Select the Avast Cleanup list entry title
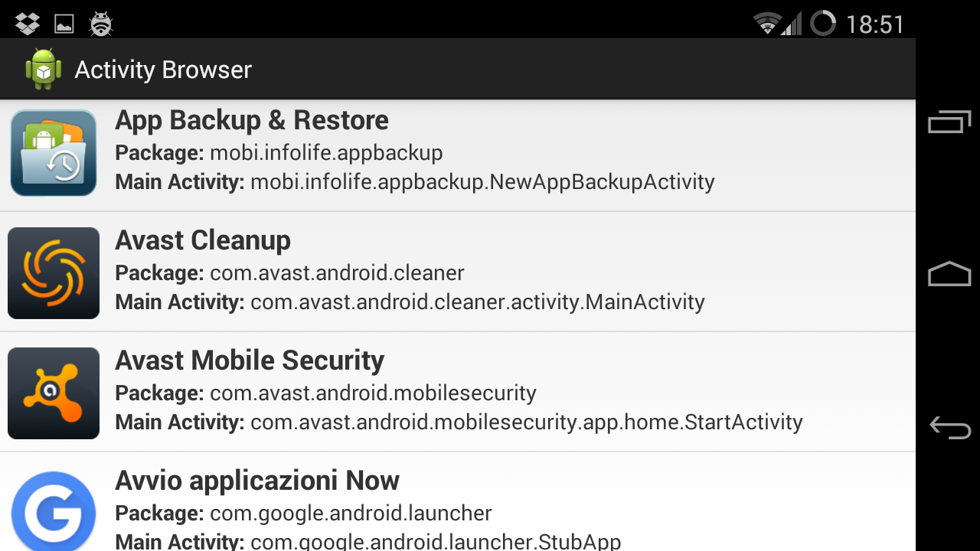This screenshot has height=551, width=980. click(x=203, y=240)
